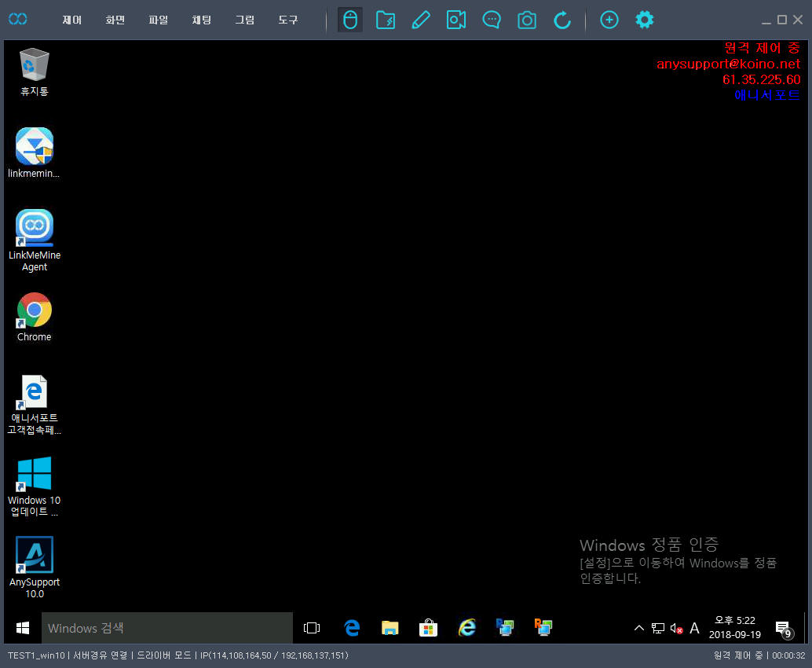Open the chat bubble icon
The height and width of the screenshot is (668, 812).
click(492, 20)
